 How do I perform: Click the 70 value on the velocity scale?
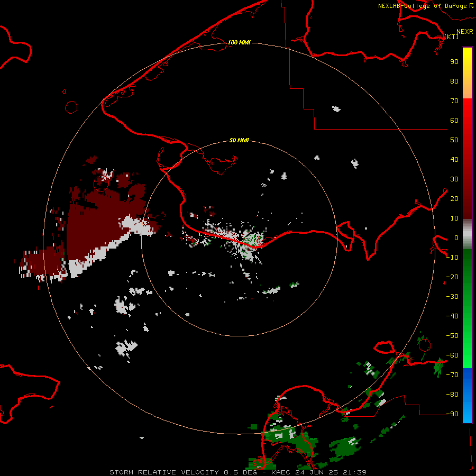pyautogui.click(x=454, y=101)
